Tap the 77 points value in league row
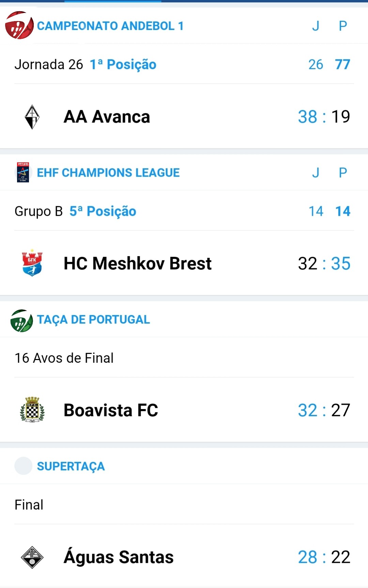 pos(342,64)
